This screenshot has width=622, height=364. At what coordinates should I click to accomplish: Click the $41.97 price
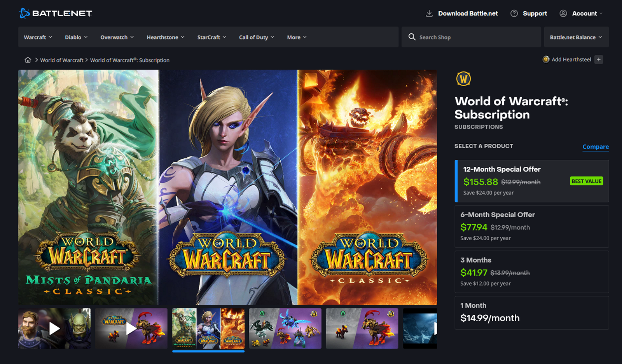point(474,273)
